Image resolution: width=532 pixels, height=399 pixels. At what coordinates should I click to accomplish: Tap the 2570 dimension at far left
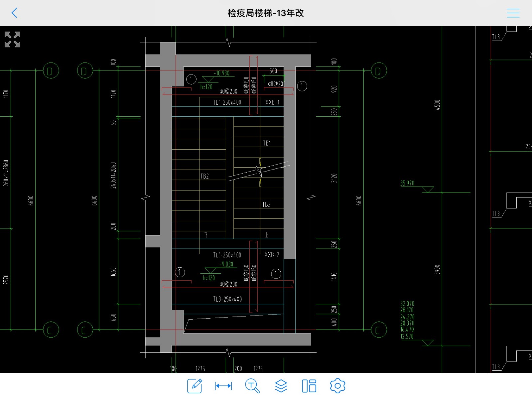[x=6, y=279]
